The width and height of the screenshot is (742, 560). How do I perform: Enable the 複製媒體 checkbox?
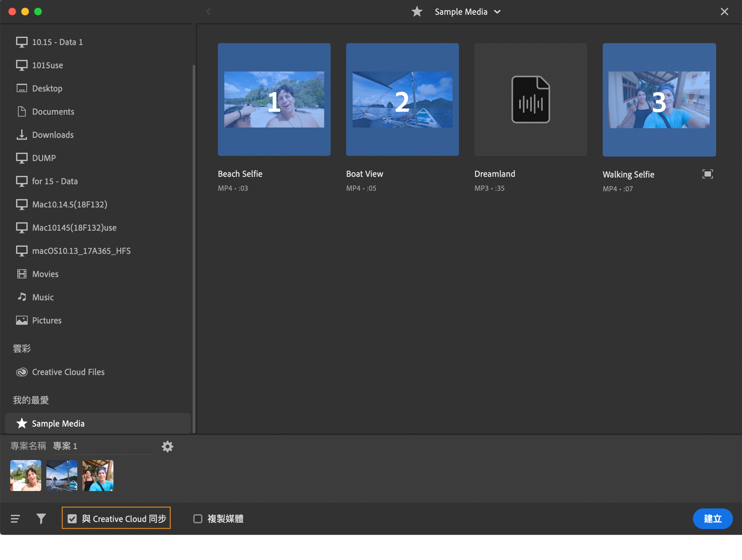pyautogui.click(x=198, y=518)
